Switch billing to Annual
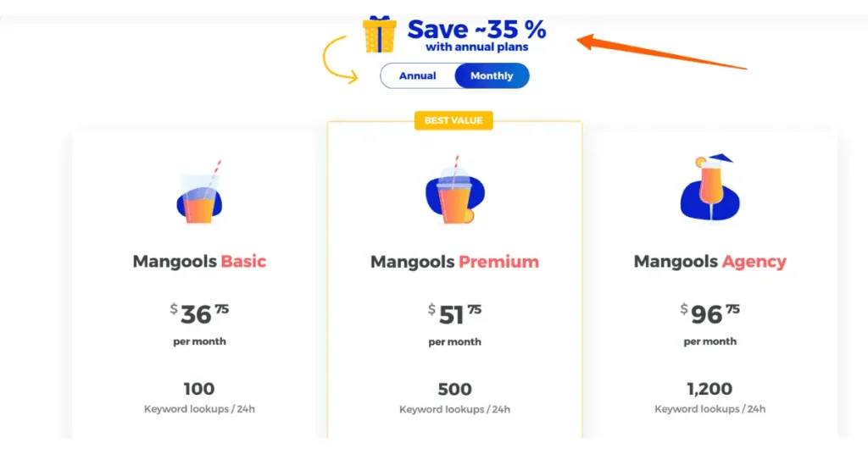Viewport: 868px width, 454px height. point(418,76)
